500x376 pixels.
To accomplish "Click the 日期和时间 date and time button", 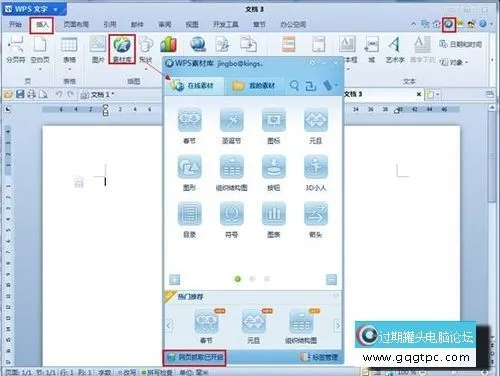I will point(461,44).
